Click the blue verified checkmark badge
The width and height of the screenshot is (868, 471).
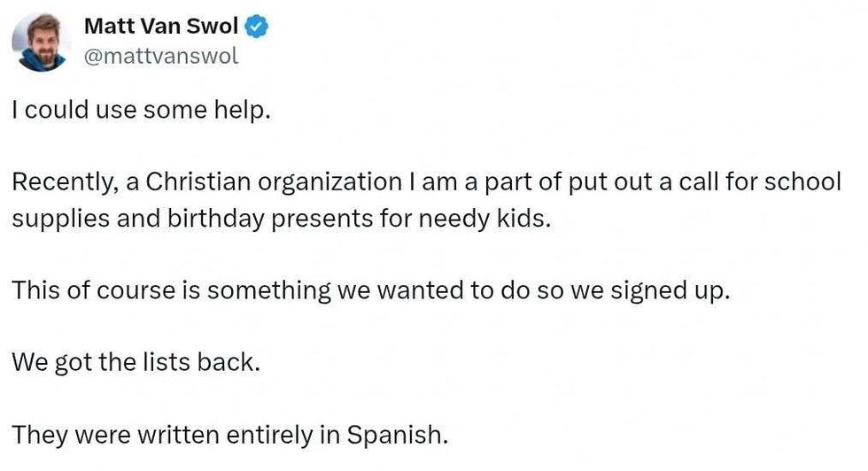pos(256,27)
